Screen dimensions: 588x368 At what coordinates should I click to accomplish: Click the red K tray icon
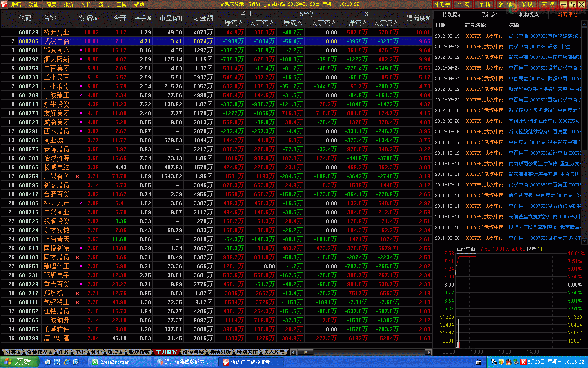(523, 362)
